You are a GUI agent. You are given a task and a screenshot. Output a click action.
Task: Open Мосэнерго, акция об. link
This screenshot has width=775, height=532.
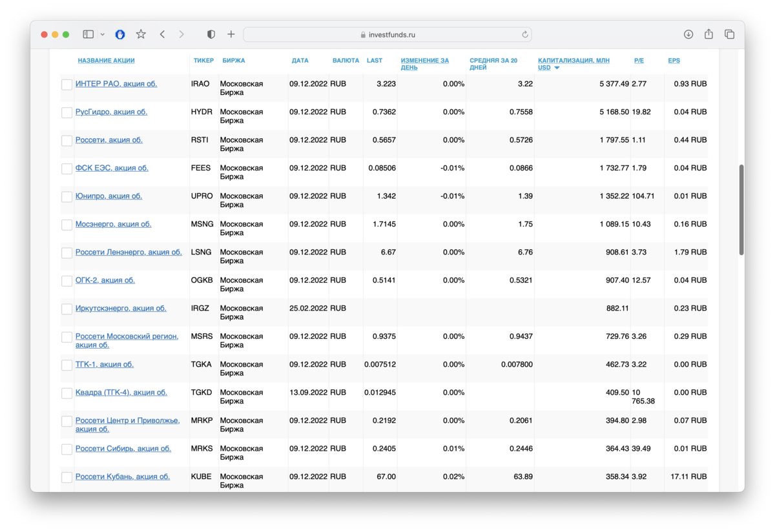(x=113, y=224)
